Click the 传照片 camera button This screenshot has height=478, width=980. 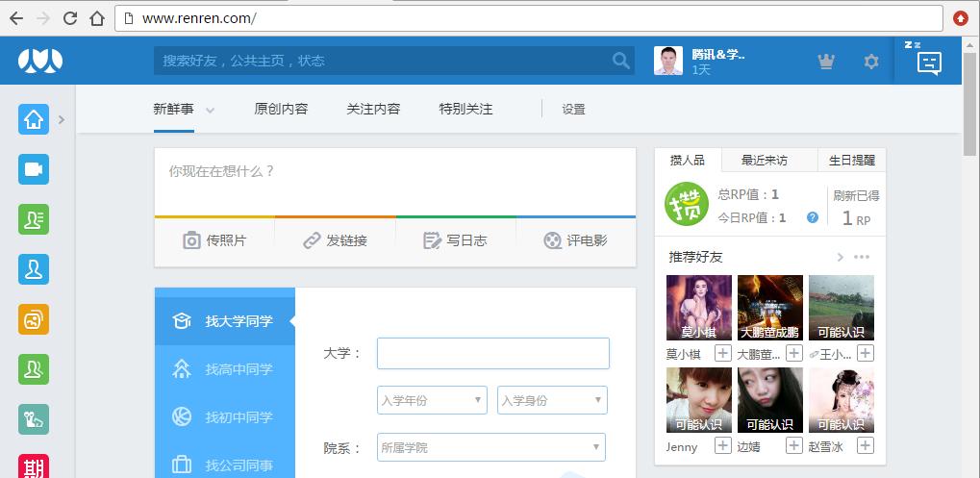(x=214, y=240)
